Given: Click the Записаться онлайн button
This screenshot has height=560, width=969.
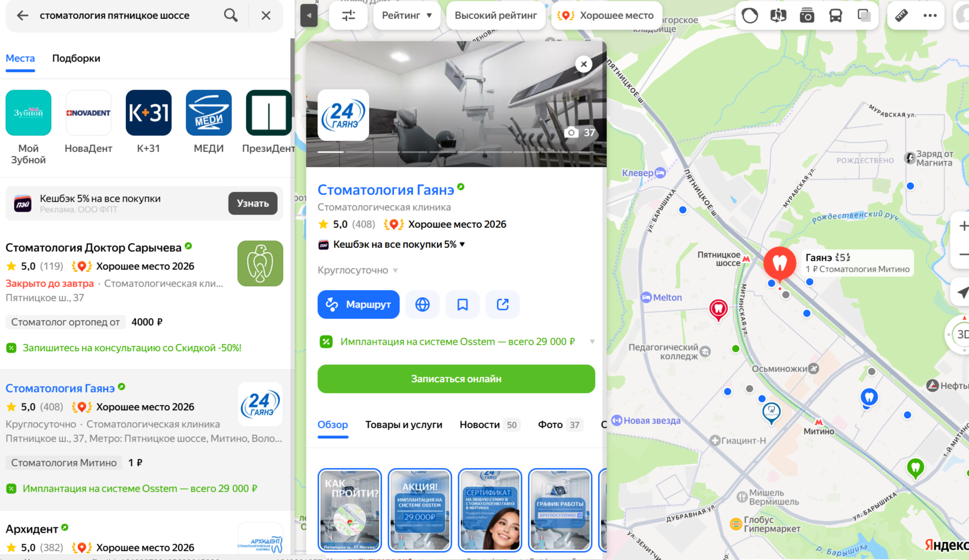Looking at the screenshot, I should [x=456, y=379].
